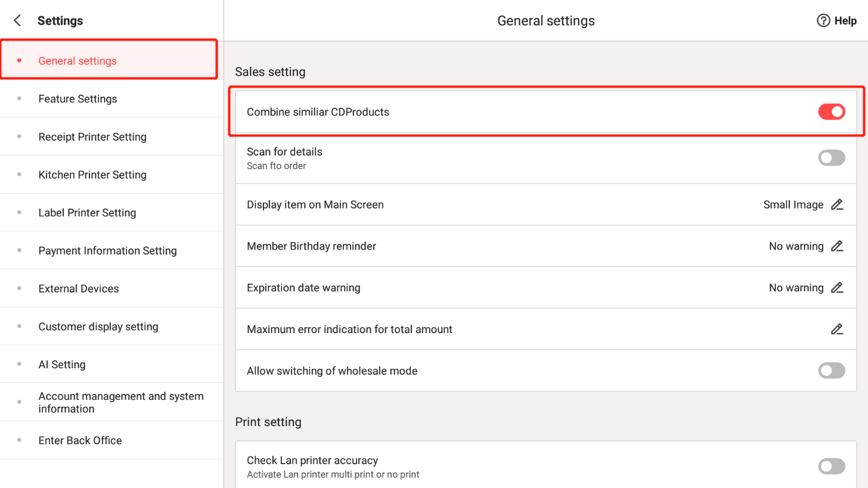Open External Devices settings

coord(111,288)
